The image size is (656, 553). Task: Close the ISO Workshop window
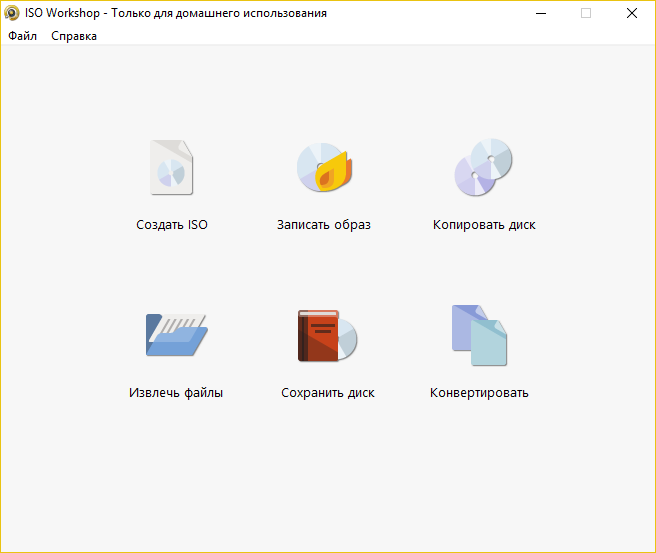(x=632, y=13)
